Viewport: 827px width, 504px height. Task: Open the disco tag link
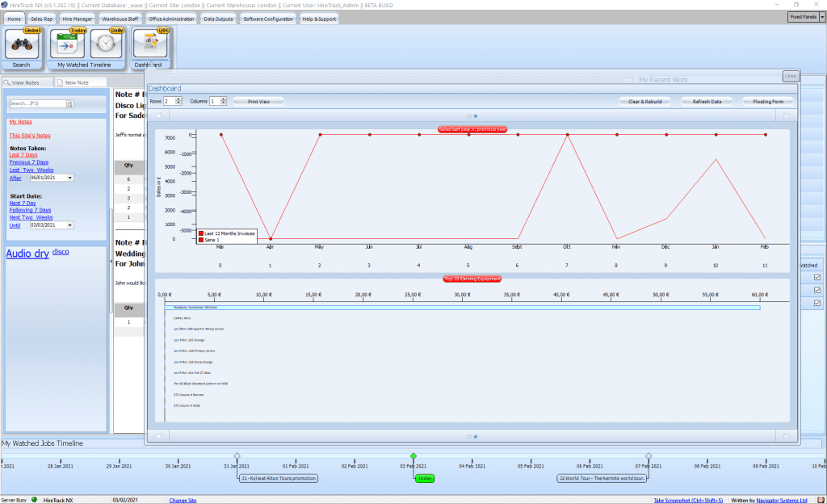(61, 252)
